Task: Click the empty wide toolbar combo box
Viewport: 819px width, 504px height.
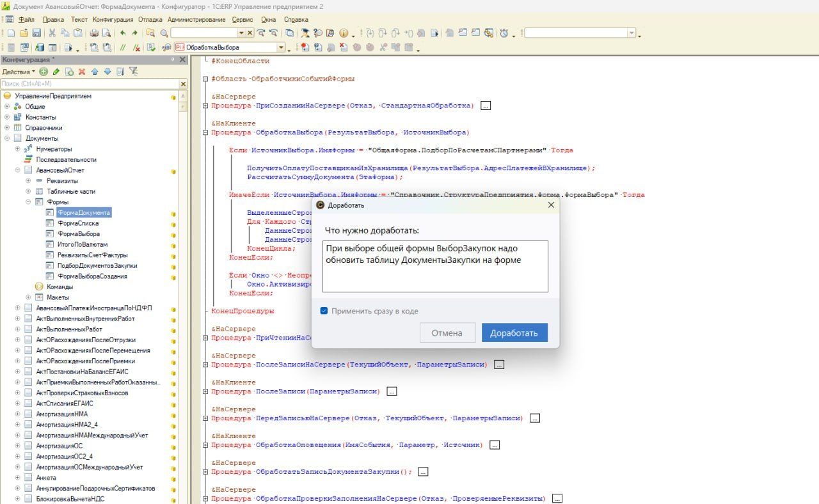Action: point(579,33)
